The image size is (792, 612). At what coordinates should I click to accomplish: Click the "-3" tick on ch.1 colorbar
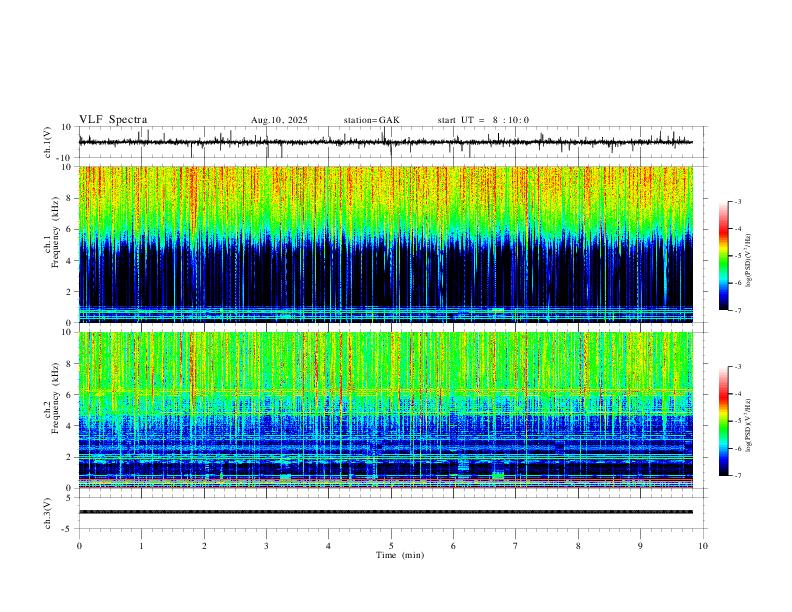click(x=737, y=201)
